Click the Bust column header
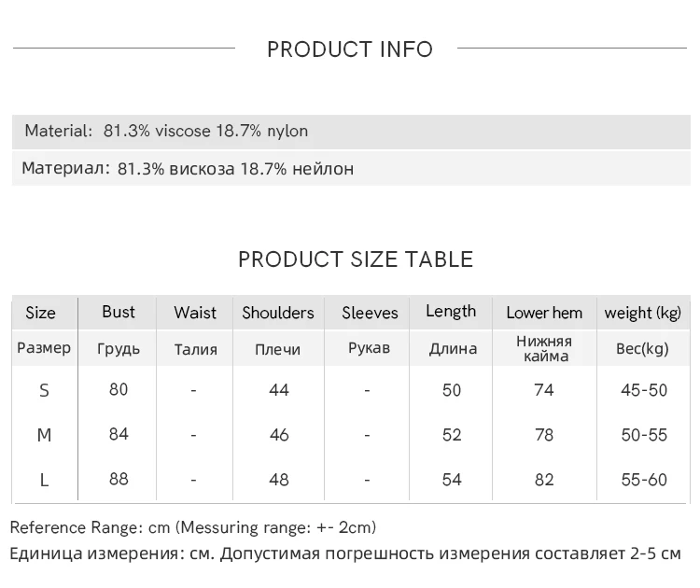700x588 pixels. coord(119,312)
